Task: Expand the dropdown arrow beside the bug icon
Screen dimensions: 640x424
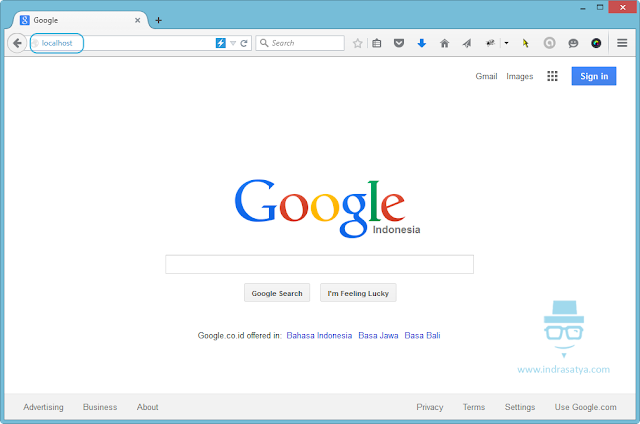Action: (507, 43)
